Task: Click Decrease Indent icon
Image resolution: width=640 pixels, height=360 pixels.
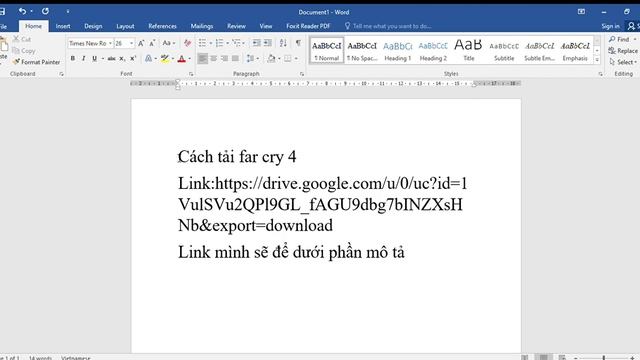Action: click(x=256, y=43)
